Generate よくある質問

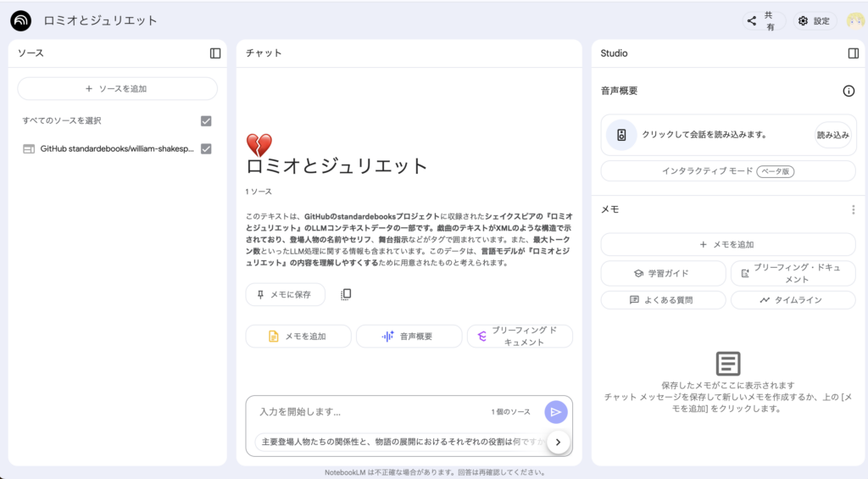tap(663, 299)
